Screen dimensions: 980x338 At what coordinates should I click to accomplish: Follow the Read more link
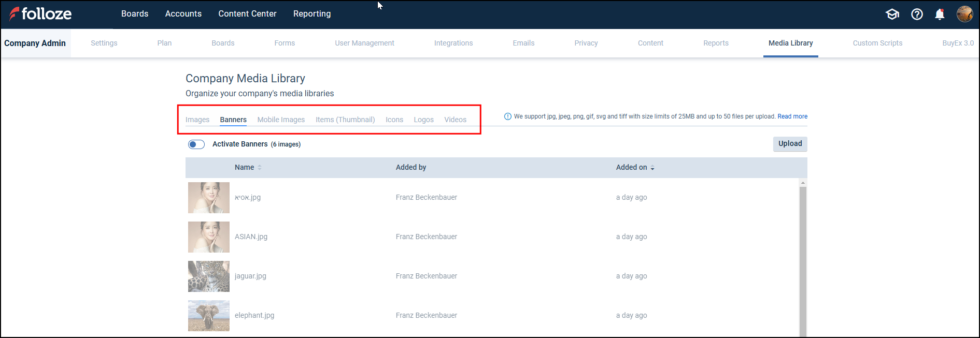(x=792, y=116)
